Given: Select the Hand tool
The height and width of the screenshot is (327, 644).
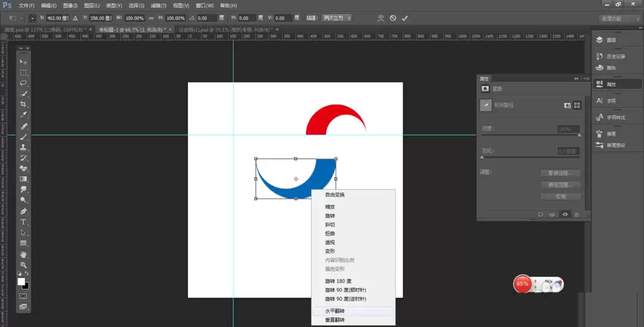Looking at the screenshot, I should tap(23, 255).
